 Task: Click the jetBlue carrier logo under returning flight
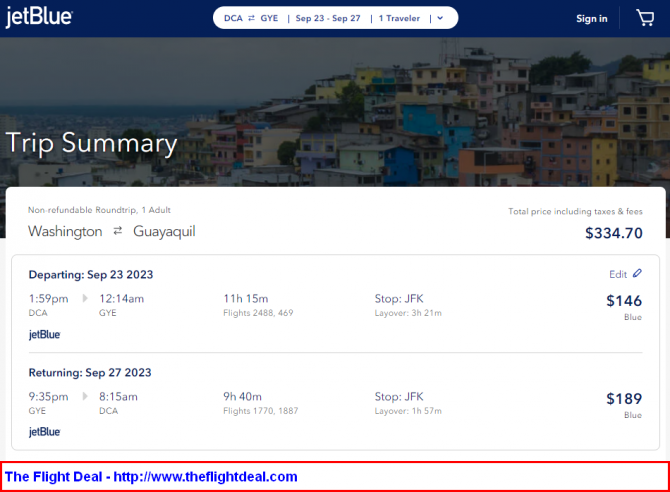44,432
